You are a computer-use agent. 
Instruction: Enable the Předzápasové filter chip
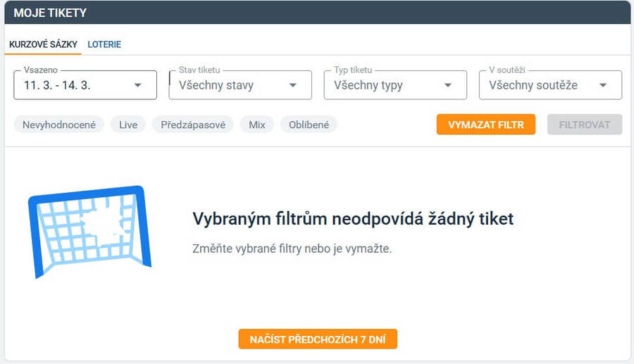point(193,125)
